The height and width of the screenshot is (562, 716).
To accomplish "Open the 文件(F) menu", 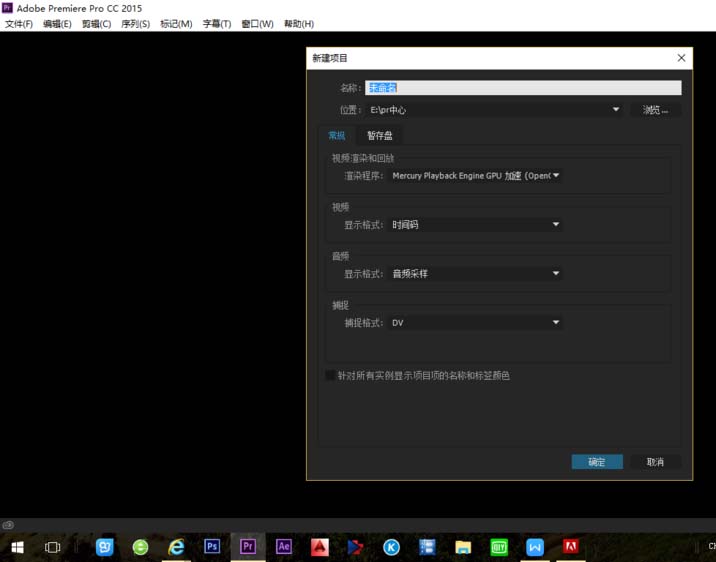I will tap(19, 24).
